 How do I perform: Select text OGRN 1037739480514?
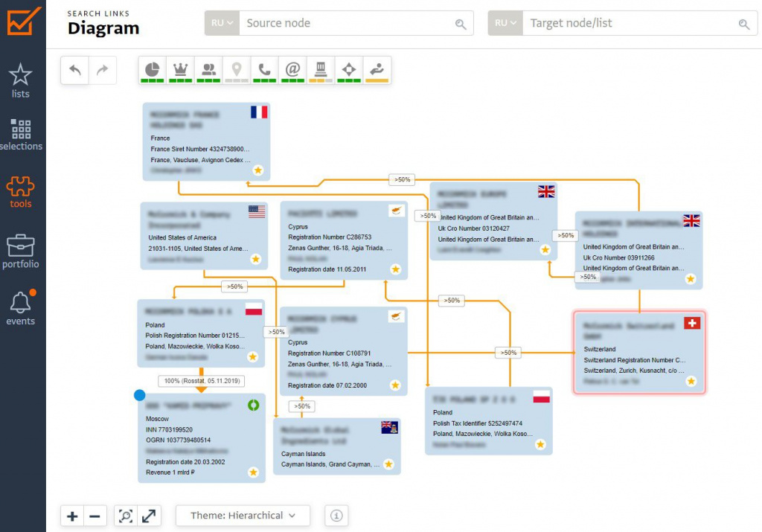tap(179, 440)
